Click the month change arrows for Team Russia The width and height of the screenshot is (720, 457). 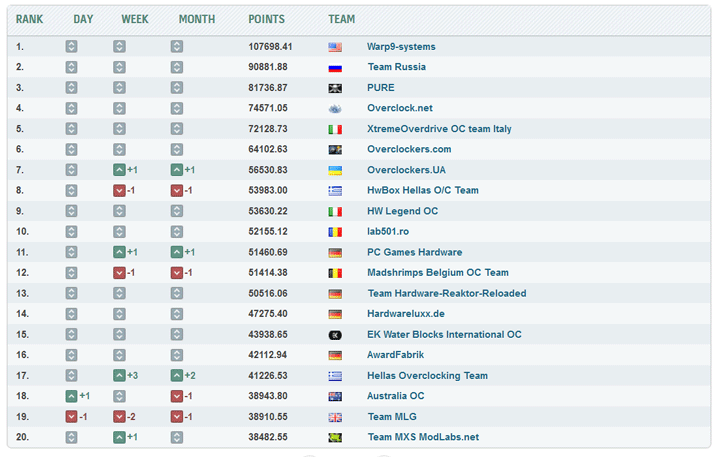coord(177,67)
